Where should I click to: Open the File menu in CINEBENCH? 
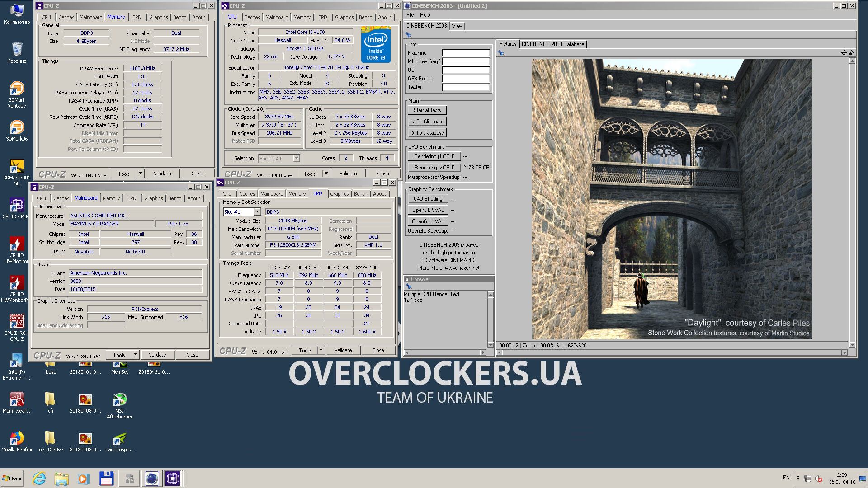[x=410, y=15]
